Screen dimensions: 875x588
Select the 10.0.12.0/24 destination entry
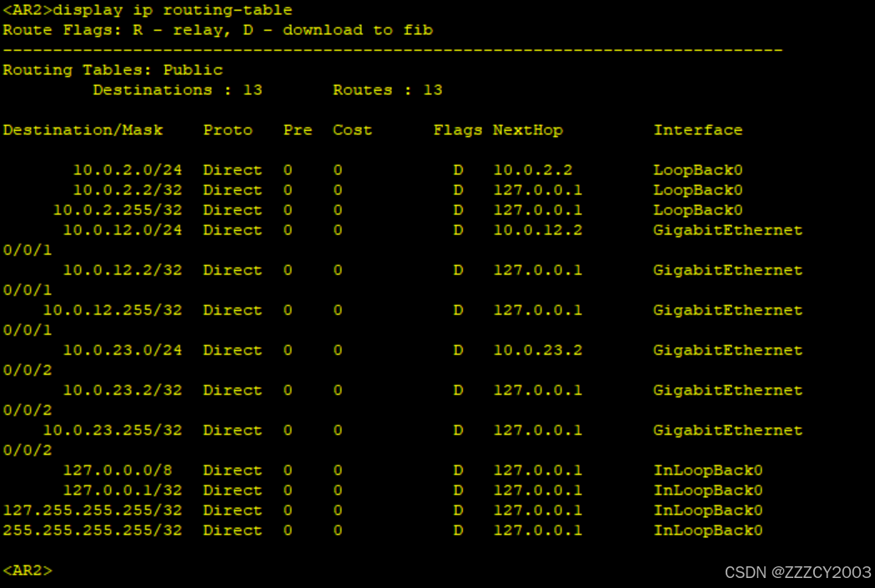pyautogui.click(x=122, y=230)
